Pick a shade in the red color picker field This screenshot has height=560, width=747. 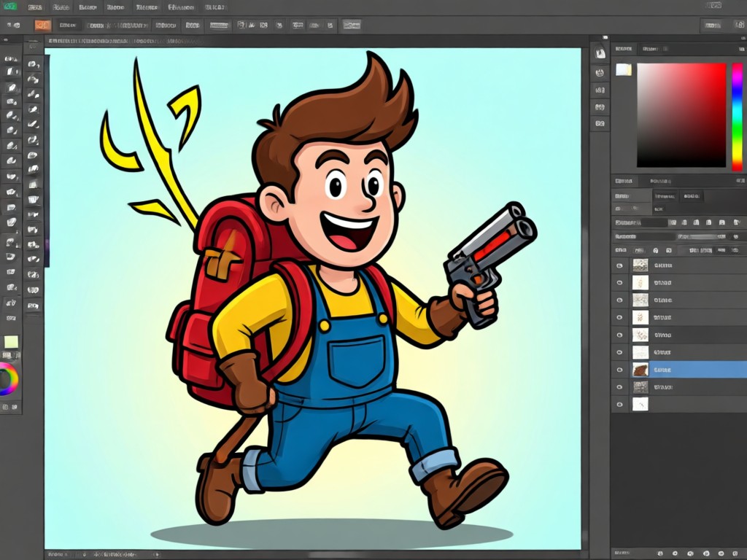[x=681, y=115]
